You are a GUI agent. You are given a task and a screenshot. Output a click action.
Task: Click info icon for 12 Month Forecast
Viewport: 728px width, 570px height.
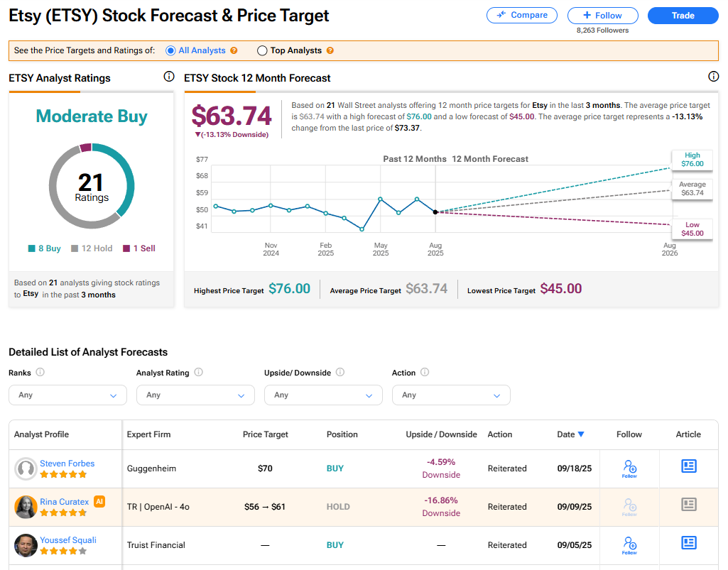click(x=714, y=77)
